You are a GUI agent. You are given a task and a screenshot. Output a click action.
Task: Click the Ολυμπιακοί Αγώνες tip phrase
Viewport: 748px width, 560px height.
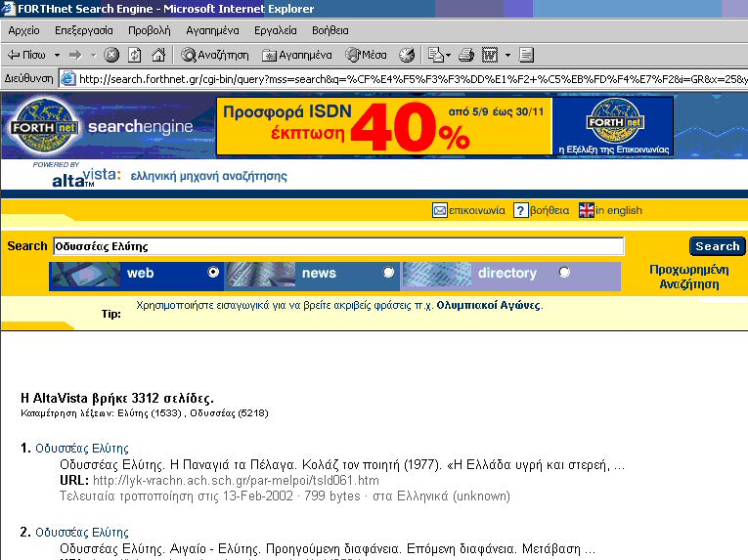(x=489, y=305)
